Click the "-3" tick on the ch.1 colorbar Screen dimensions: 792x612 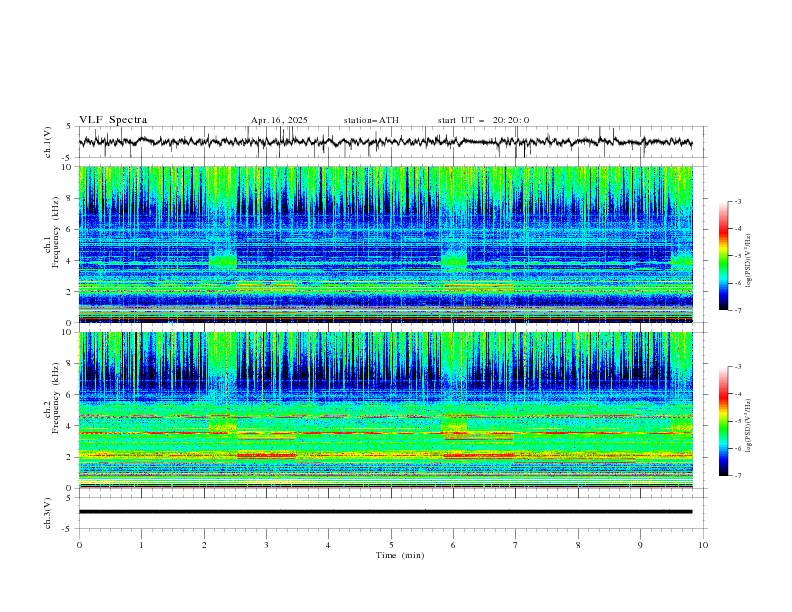(x=737, y=201)
